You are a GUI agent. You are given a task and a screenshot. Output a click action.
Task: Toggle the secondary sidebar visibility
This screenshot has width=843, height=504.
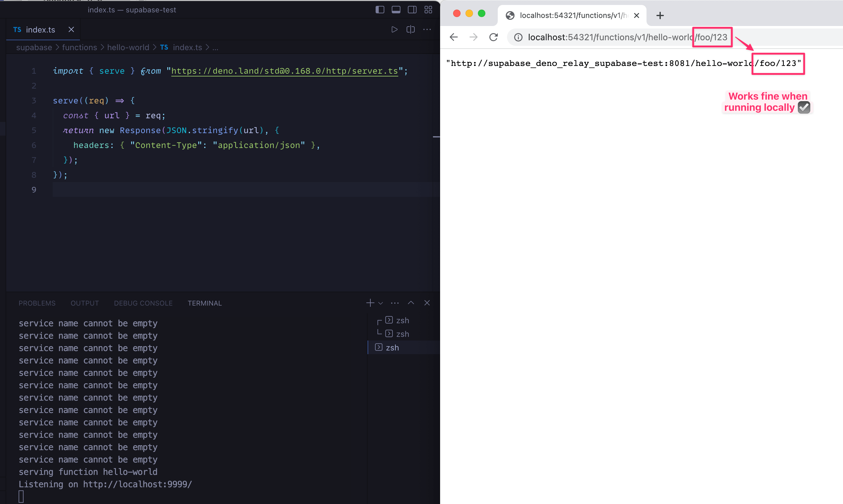click(412, 10)
